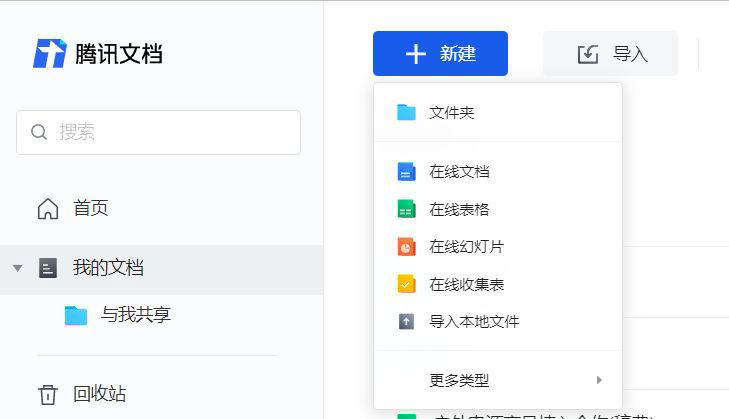Collapse the 我的文档 tree arrow
The width and height of the screenshot is (729, 419).
click(18, 268)
